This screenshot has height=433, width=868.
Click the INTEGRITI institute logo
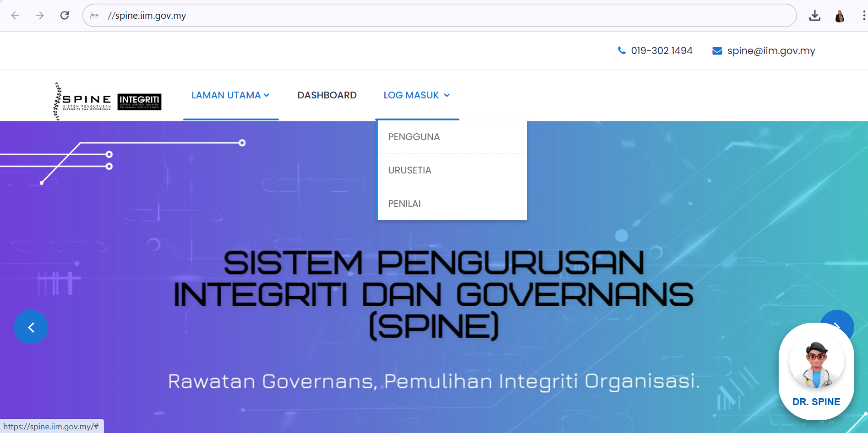coord(139,102)
